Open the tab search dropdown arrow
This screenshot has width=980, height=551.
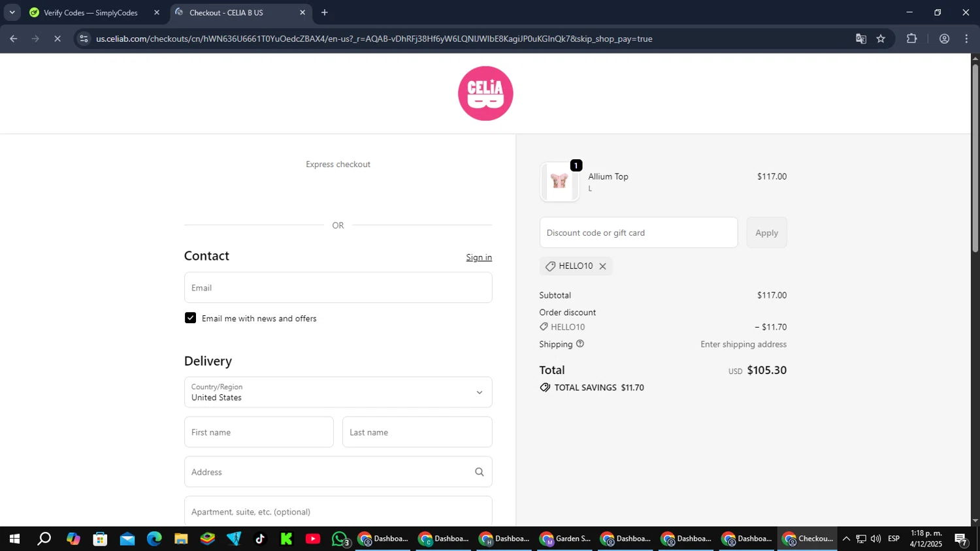point(12,12)
